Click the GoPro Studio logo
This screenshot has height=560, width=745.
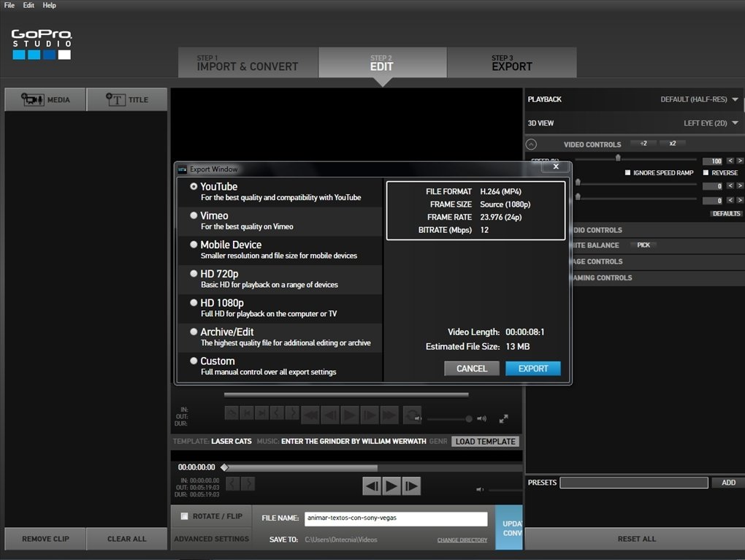point(42,45)
